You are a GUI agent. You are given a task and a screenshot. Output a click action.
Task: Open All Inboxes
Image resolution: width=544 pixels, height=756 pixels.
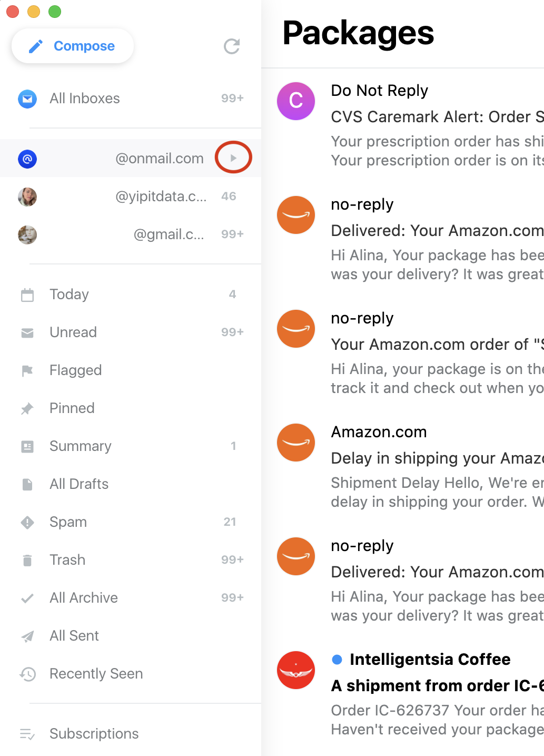point(85,99)
